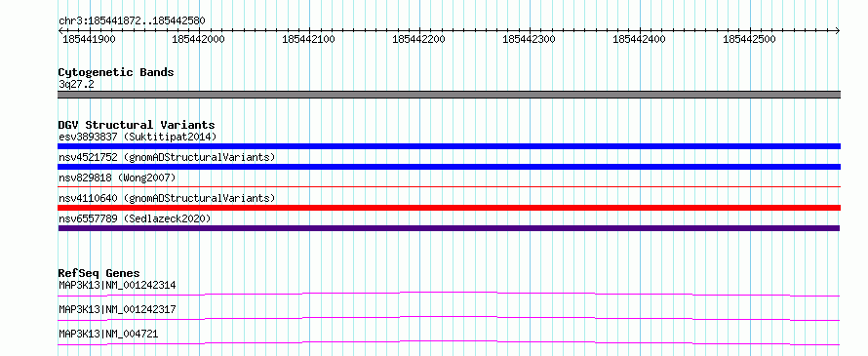Select the magenta NM_001242314 intron line

[x=449, y=294]
